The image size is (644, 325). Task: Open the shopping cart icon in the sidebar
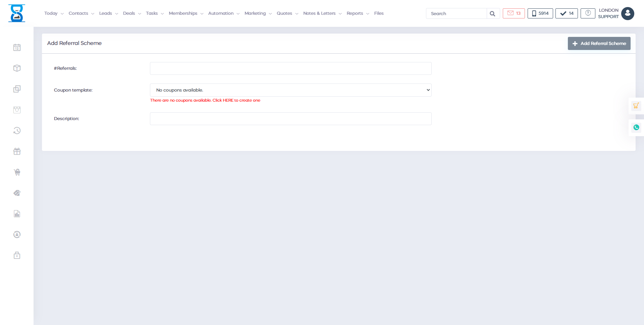coord(17,172)
